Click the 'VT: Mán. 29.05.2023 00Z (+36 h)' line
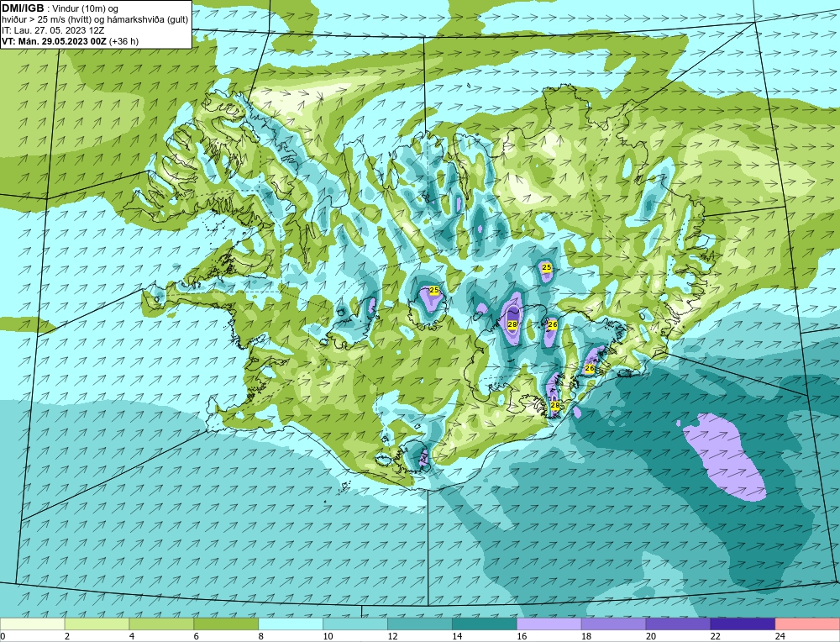Viewport: 840px width, 642px height. pyautogui.click(x=71, y=41)
